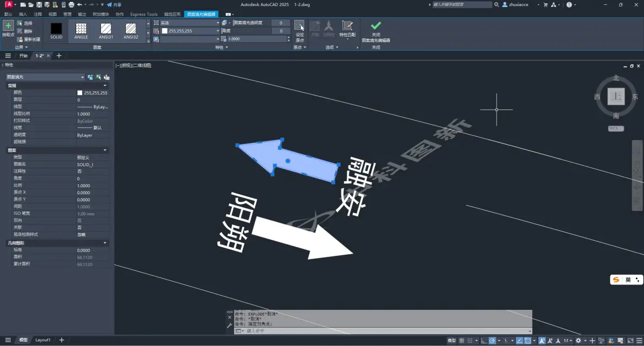
Task: Open the AutoCAD application menu logo
Action: click(x=8, y=4)
